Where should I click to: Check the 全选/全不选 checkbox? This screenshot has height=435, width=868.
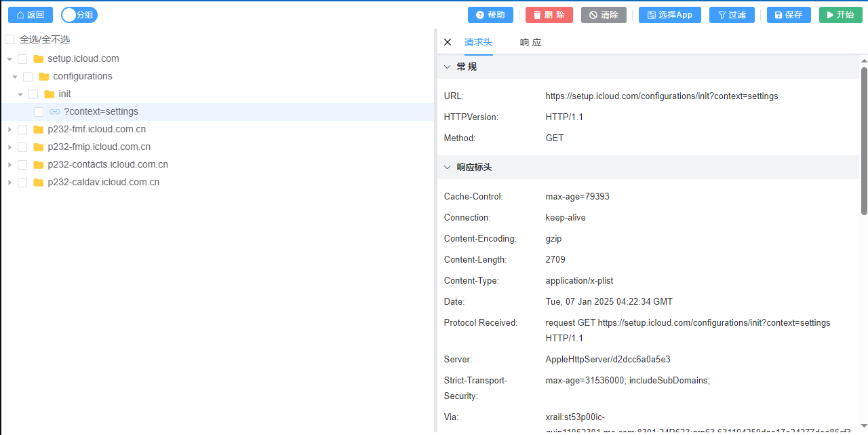pos(9,39)
